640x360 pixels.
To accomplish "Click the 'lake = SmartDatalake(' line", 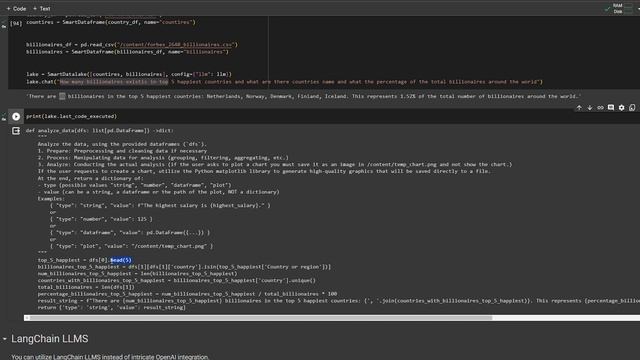I will [x=129, y=74].
